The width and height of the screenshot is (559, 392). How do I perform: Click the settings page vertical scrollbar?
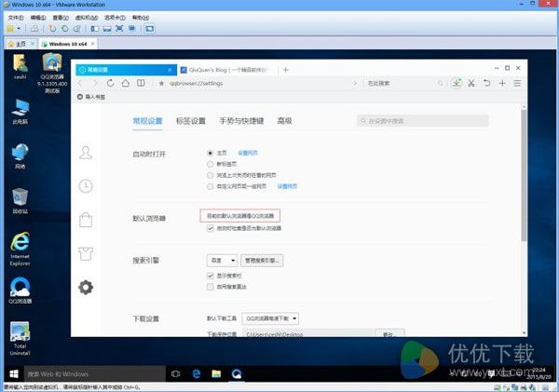click(x=524, y=175)
